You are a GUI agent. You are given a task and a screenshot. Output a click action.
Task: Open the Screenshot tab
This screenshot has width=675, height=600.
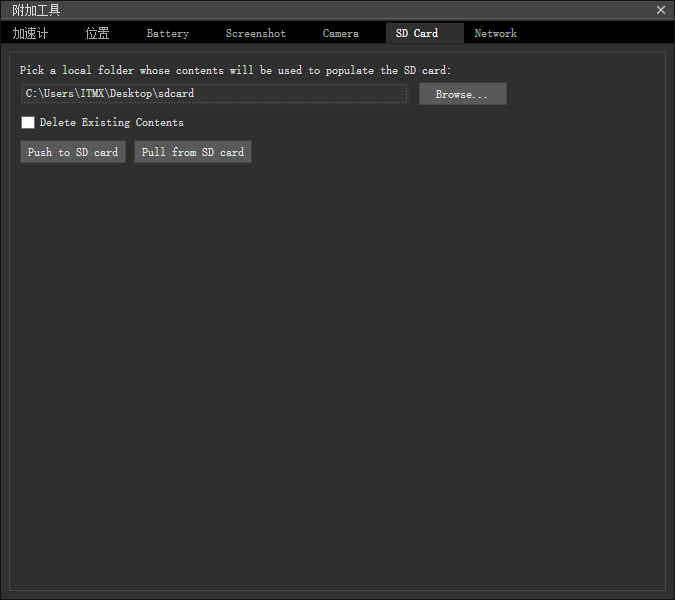(255, 33)
